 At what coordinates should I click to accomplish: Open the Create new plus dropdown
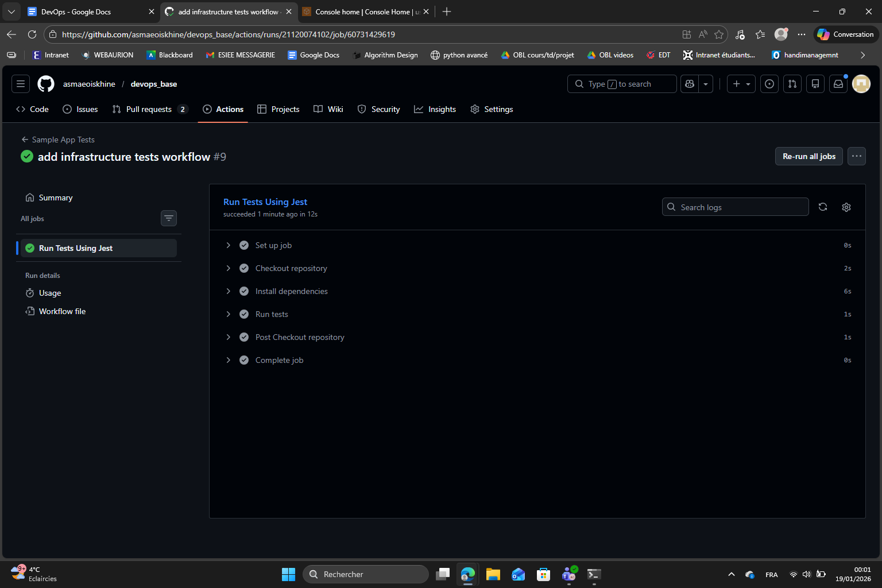pos(741,84)
